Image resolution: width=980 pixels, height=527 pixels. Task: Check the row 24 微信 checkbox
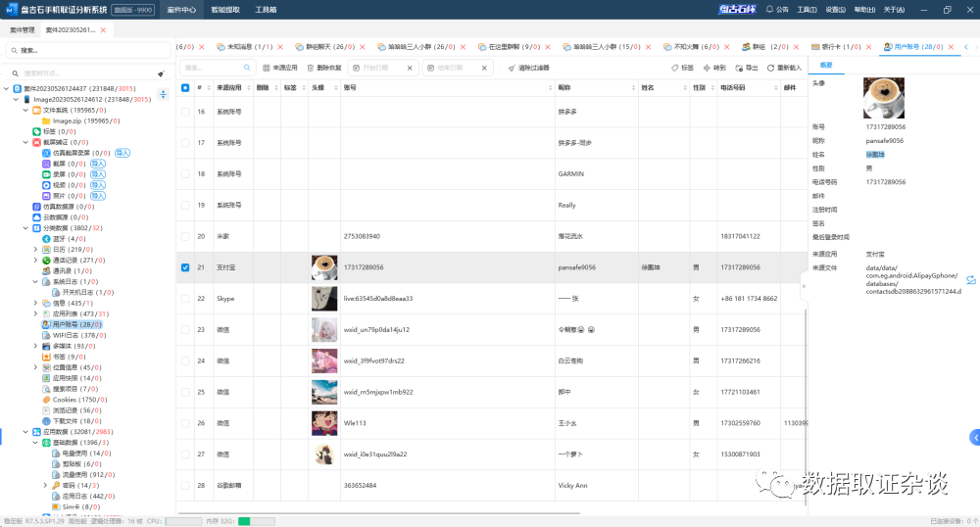coord(185,360)
